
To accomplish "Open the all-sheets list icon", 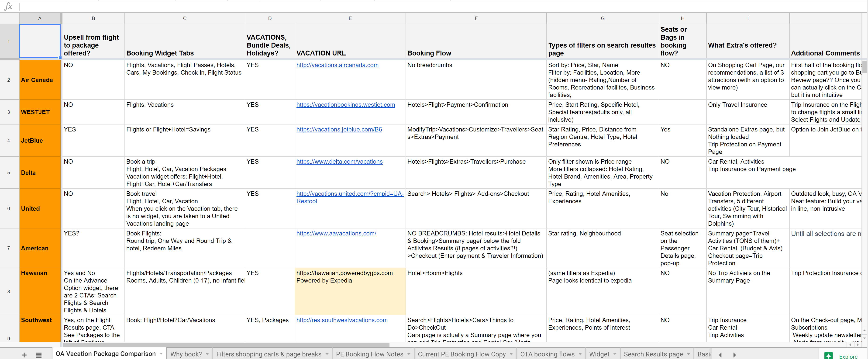I will tap(38, 355).
